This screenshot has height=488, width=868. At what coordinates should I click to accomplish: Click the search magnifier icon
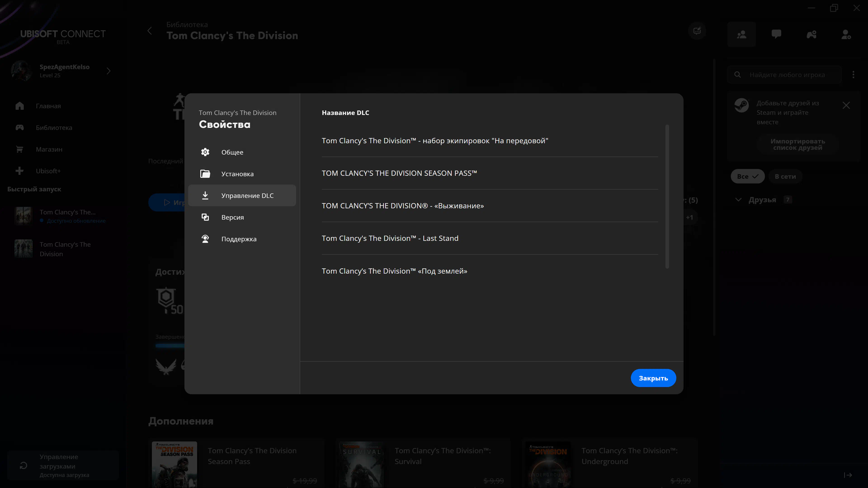pos(737,75)
